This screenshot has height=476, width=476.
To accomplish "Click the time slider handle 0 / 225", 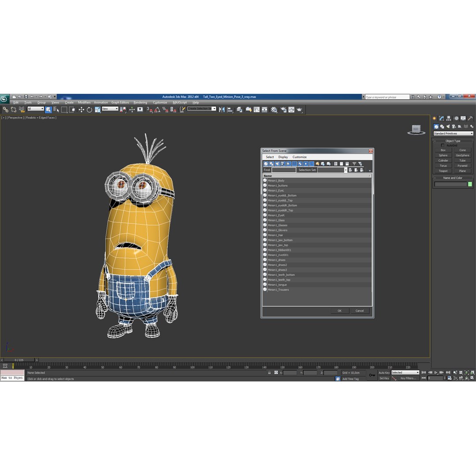I will click(19, 360).
